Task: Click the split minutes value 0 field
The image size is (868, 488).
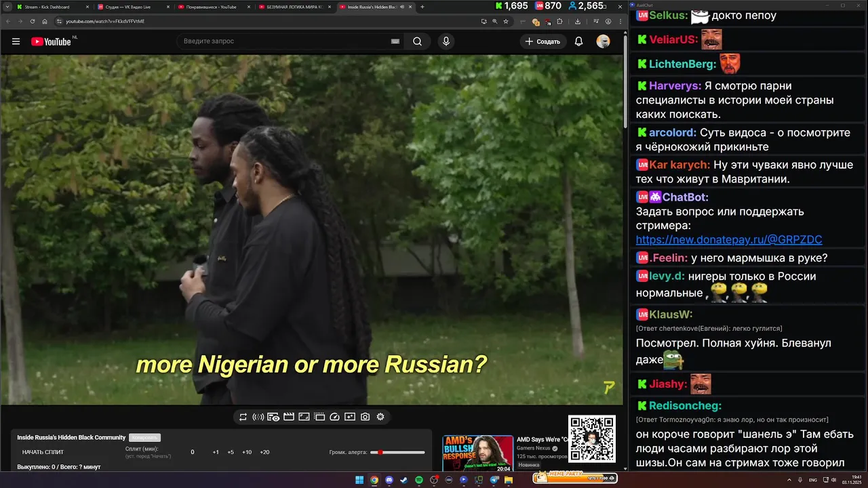Action: point(193,452)
